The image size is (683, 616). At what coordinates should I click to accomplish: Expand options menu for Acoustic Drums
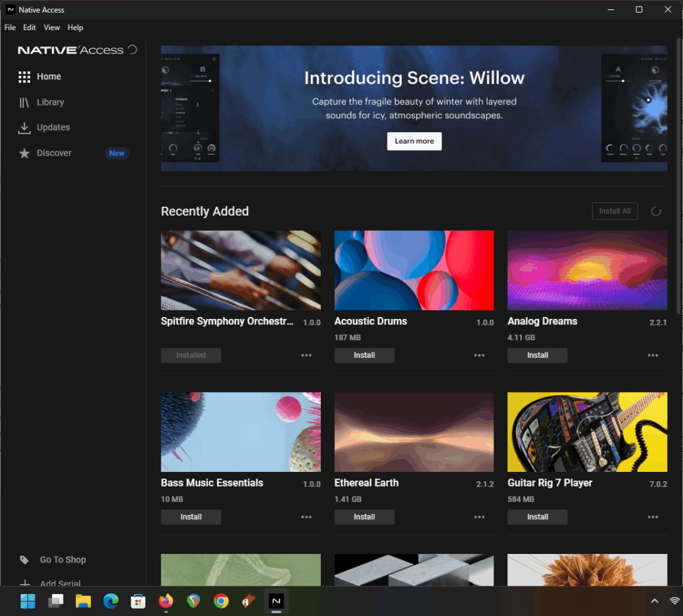click(480, 356)
